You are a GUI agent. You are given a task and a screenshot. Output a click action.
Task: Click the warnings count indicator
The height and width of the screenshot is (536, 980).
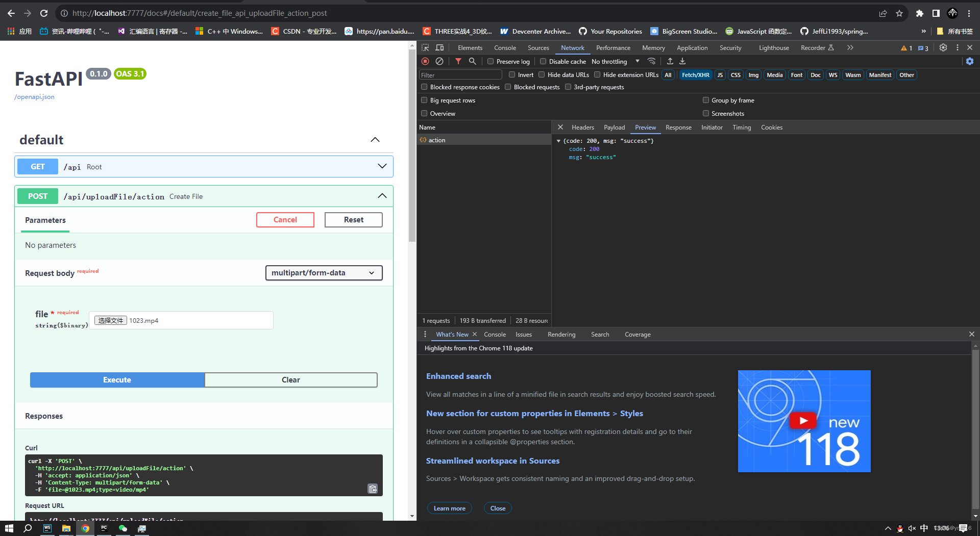click(906, 48)
